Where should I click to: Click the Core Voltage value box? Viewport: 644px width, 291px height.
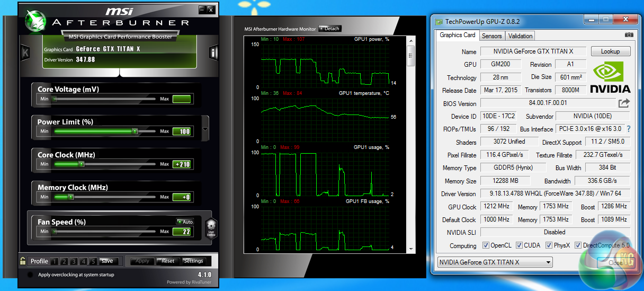pos(182,99)
